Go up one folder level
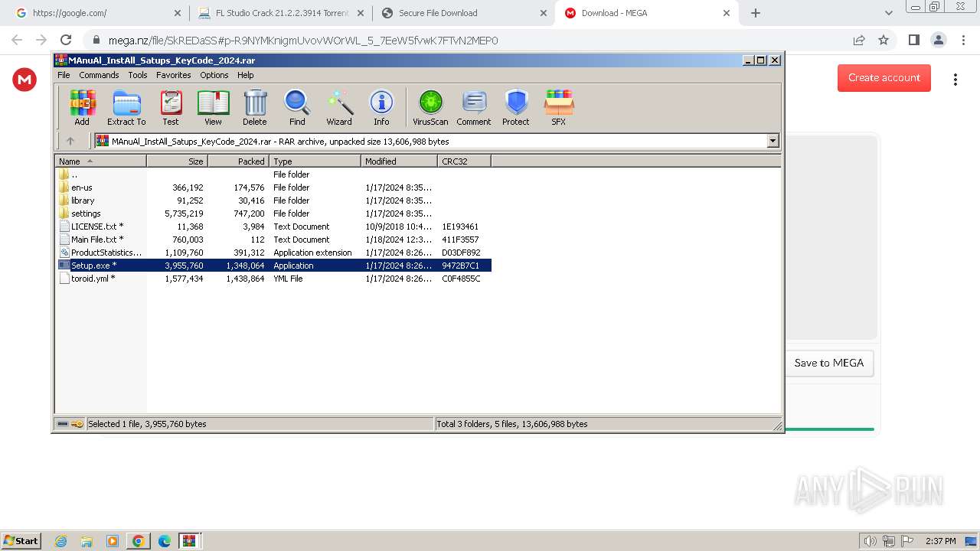This screenshot has width=980, height=551. point(70,141)
